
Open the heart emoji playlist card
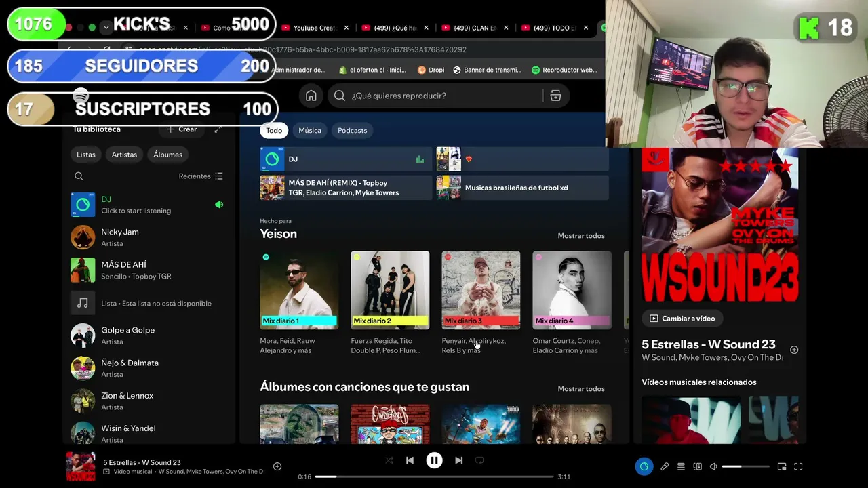pyautogui.click(x=522, y=159)
